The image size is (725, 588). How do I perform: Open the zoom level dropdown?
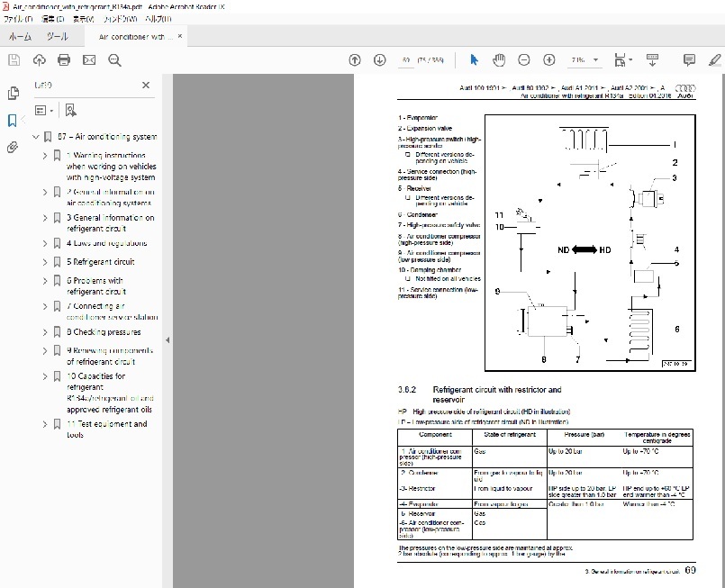pos(595,60)
